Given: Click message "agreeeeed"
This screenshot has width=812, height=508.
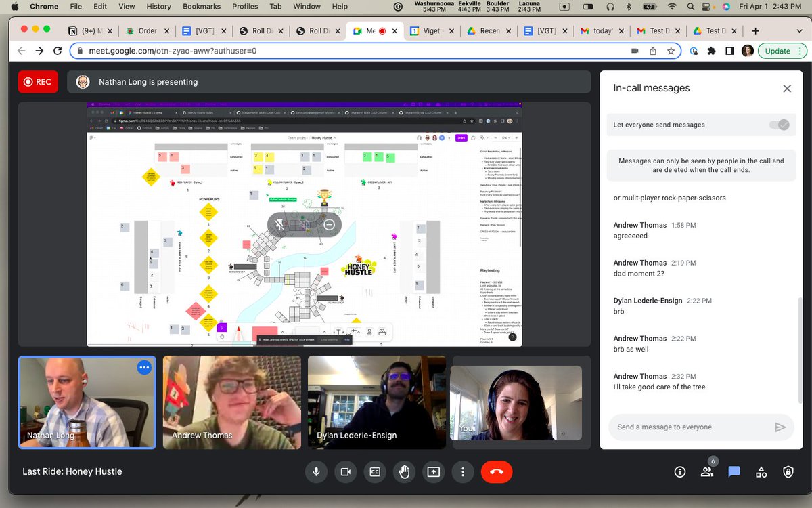Looking at the screenshot, I should pyautogui.click(x=630, y=236).
